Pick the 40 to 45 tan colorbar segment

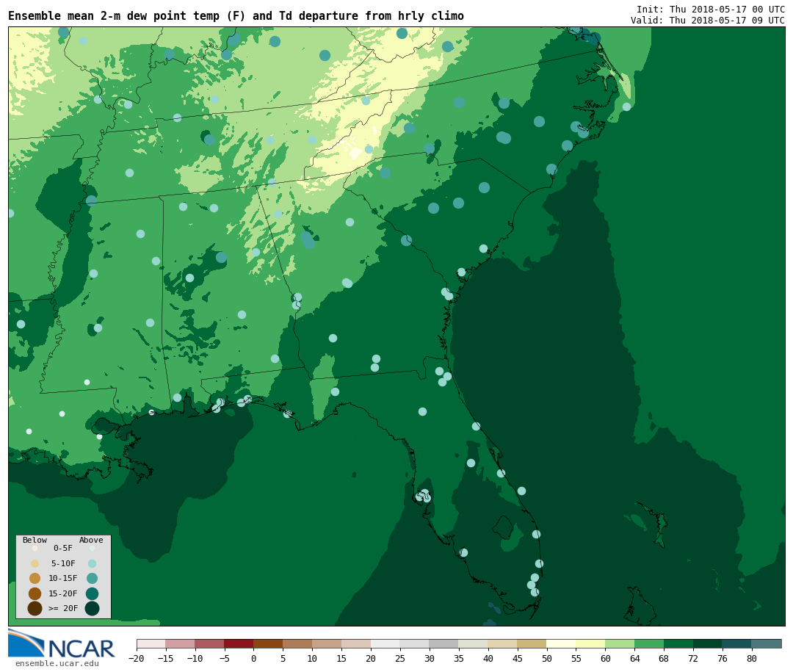point(503,643)
